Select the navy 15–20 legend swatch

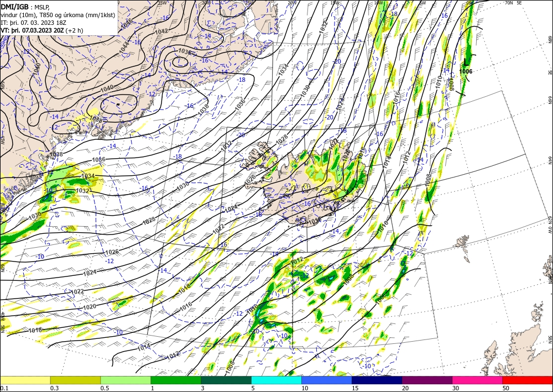pyautogui.click(x=377, y=380)
